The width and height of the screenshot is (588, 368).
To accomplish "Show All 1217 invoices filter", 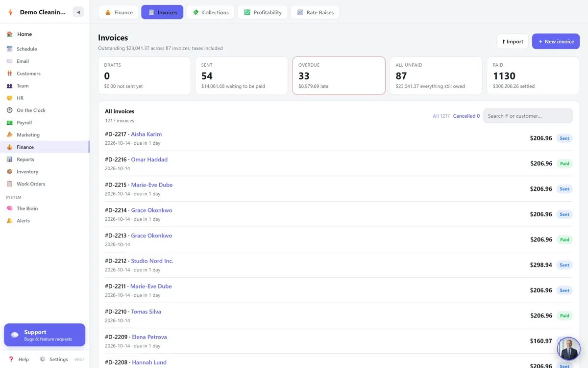I will [441, 116].
